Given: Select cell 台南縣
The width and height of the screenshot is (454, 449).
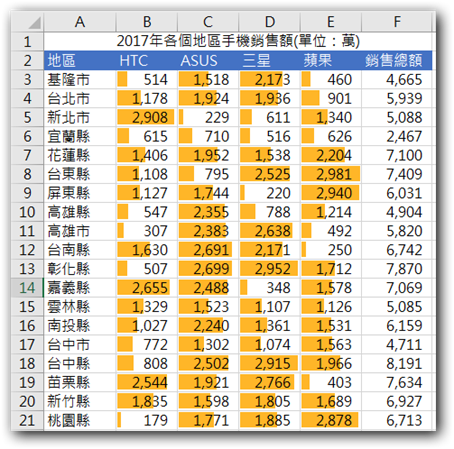Looking at the screenshot, I should pos(80,250).
